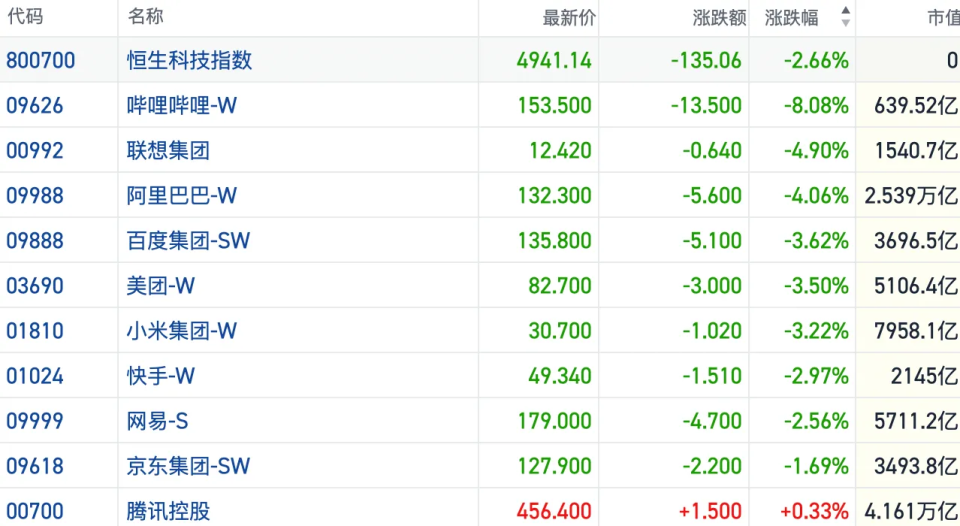Image resolution: width=960 pixels, height=526 pixels.
Task: Select percentage -8.08%
Action: [816, 105]
